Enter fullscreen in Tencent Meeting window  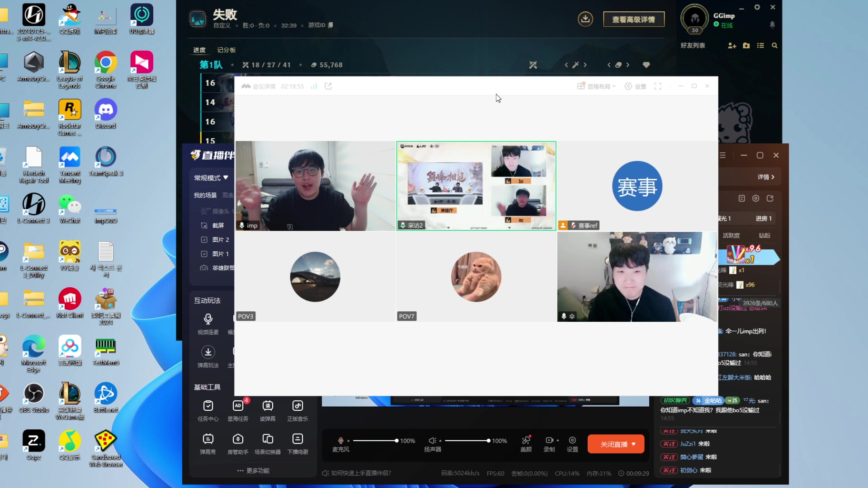point(658,86)
